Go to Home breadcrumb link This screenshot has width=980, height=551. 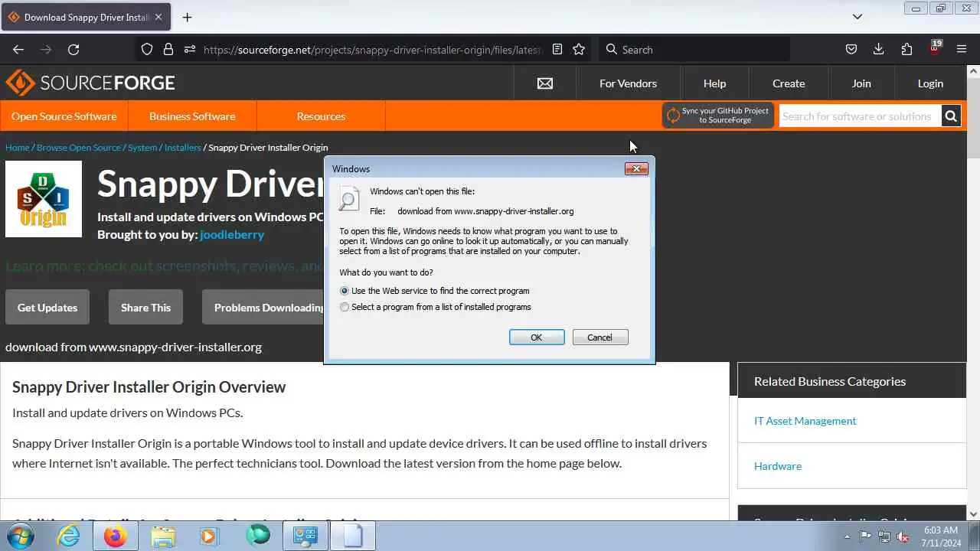click(17, 148)
